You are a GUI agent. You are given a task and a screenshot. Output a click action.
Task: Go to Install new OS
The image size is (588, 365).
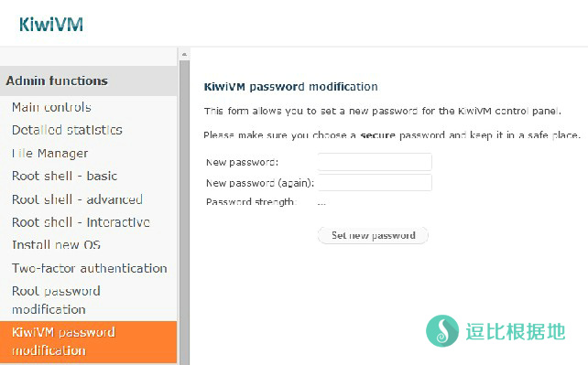click(x=56, y=245)
